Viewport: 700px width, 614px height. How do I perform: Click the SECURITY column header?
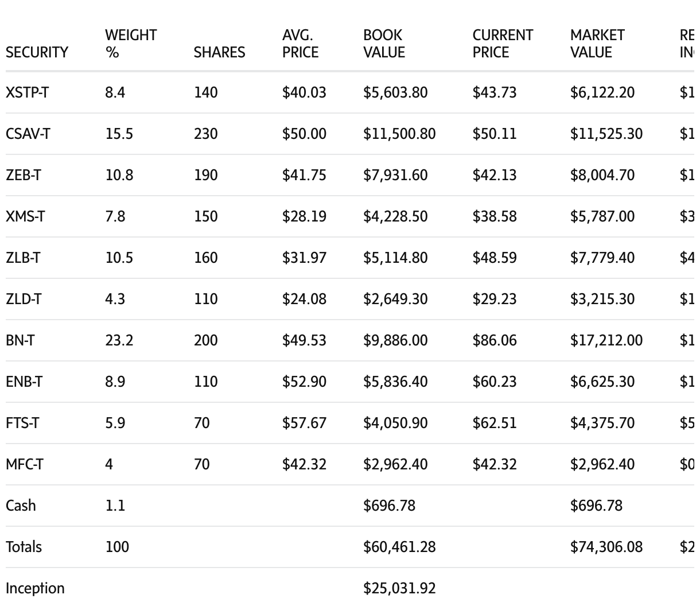[37, 52]
